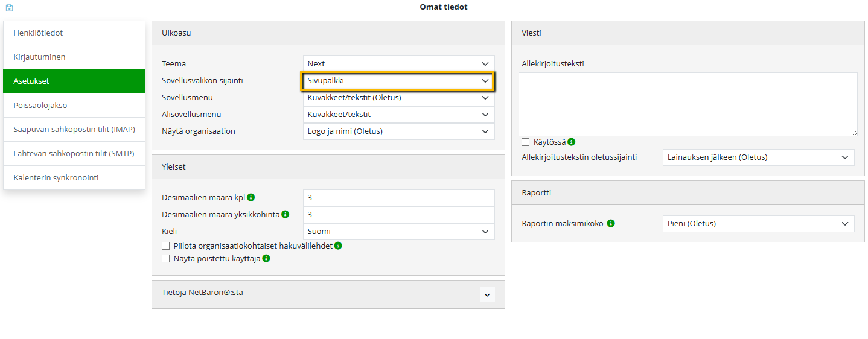Click info icon next to Piilota organisaatiokohtaiset hakuvälilehdet
The height and width of the screenshot is (339, 868).
pos(338,246)
